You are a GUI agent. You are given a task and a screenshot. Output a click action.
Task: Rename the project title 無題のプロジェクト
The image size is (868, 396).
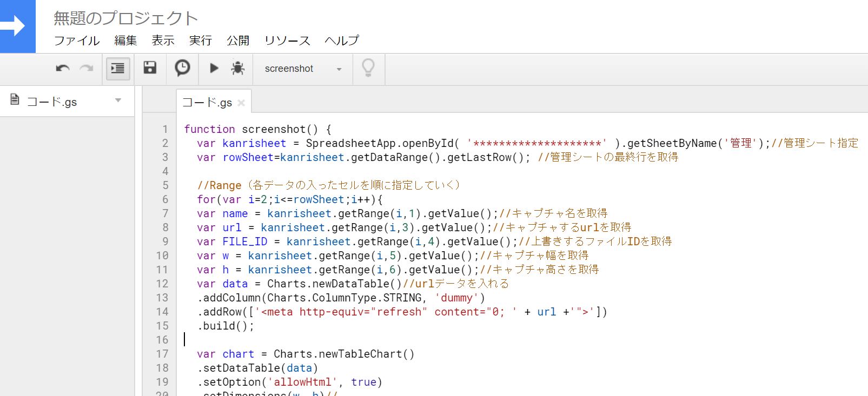(125, 18)
